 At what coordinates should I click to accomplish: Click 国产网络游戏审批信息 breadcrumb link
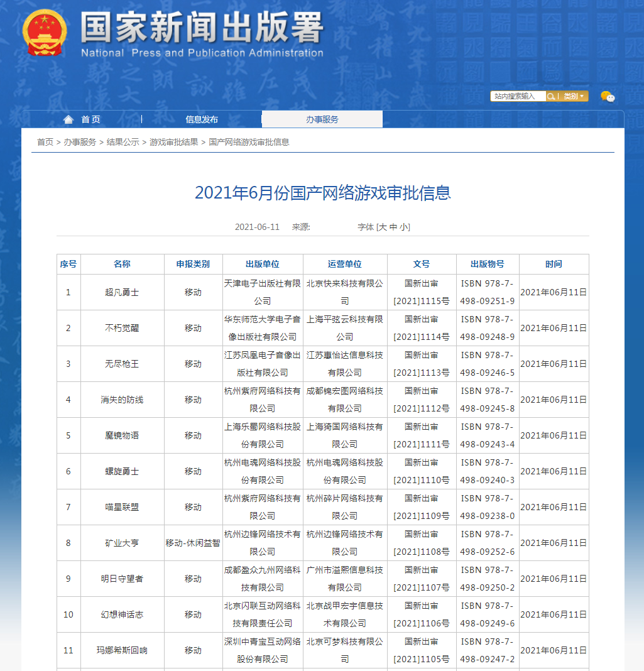(x=249, y=142)
